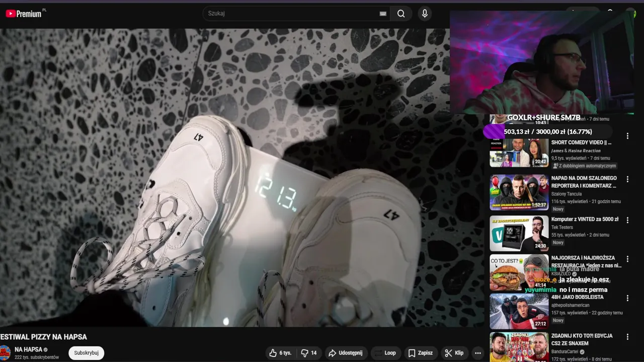Start voice search with the microphone
Screen dimensions: 644x362
click(425, 14)
